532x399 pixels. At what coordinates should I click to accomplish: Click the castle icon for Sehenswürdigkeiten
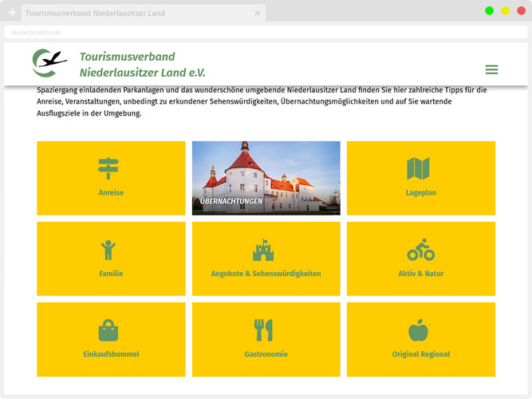[x=263, y=250]
